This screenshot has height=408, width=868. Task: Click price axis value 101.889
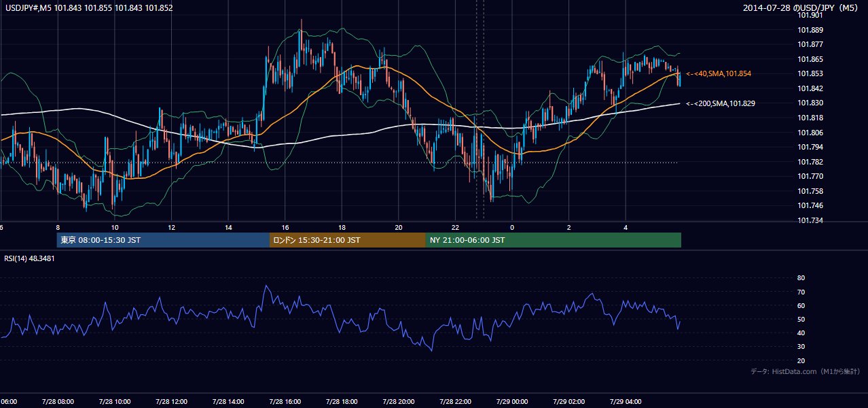point(810,30)
